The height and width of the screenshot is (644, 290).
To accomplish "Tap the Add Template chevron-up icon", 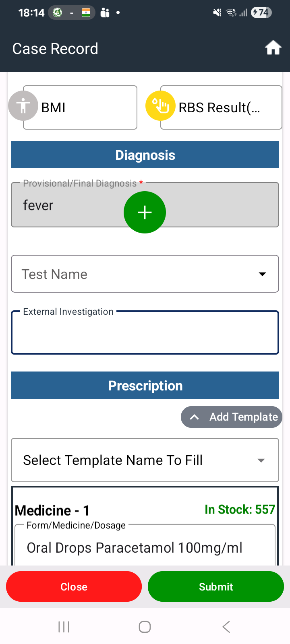I will [x=194, y=417].
